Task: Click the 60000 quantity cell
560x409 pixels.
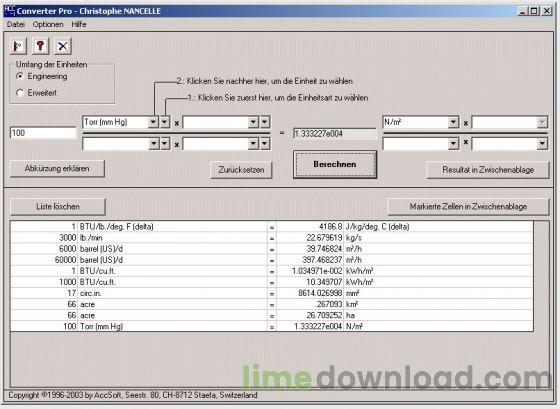Action: 44,260
